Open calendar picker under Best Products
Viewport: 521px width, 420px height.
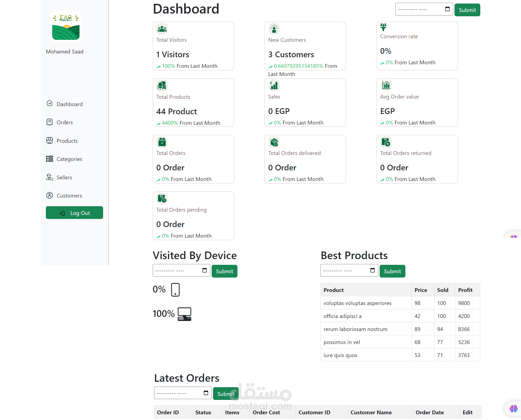pyautogui.click(x=373, y=270)
